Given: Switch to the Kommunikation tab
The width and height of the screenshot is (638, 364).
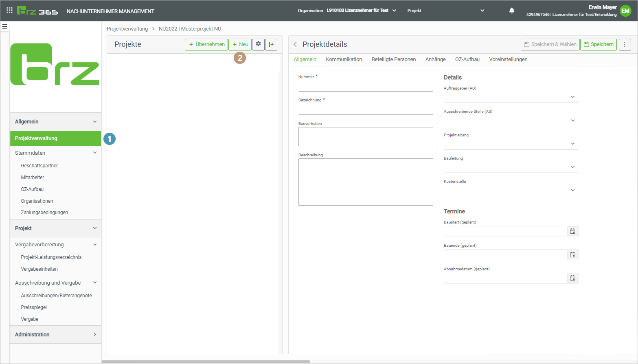Looking at the screenshot, I should point(344,59).
